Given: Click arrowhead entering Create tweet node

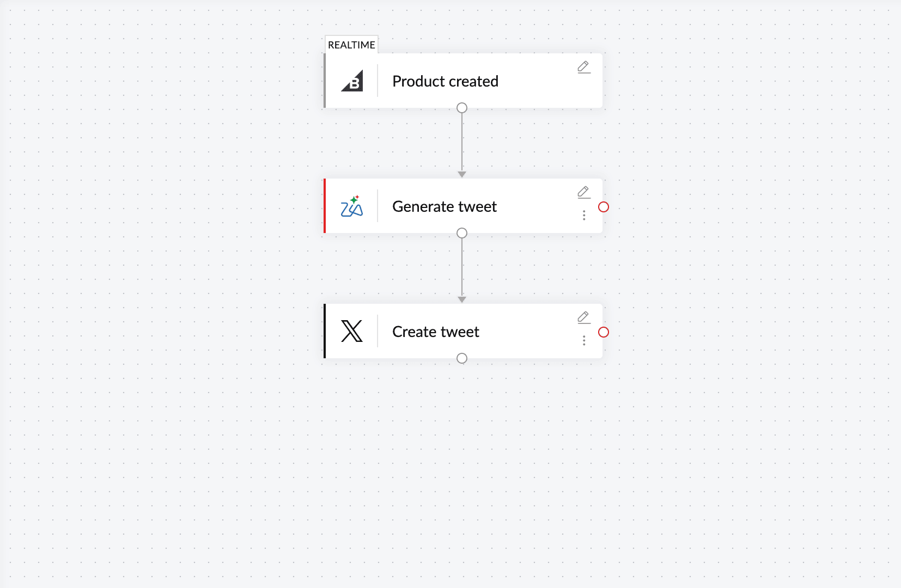Looking at the screenshot, I should 462,299.
